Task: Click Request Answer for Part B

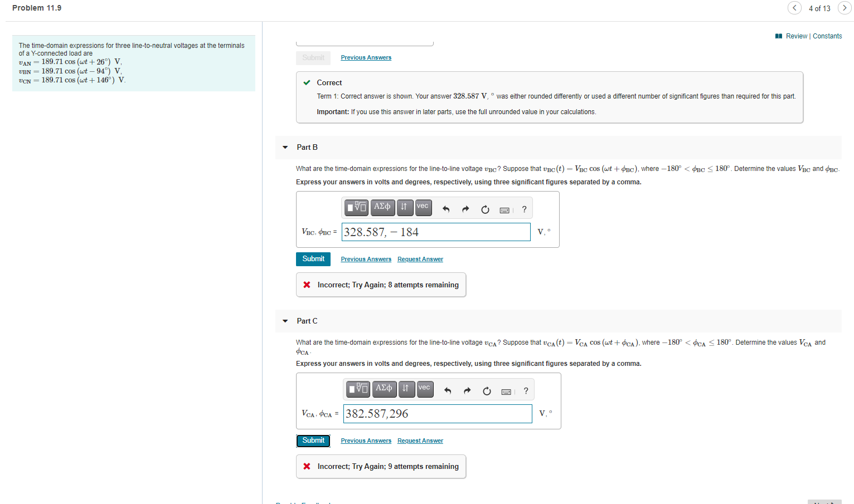Action: [420, 260]
